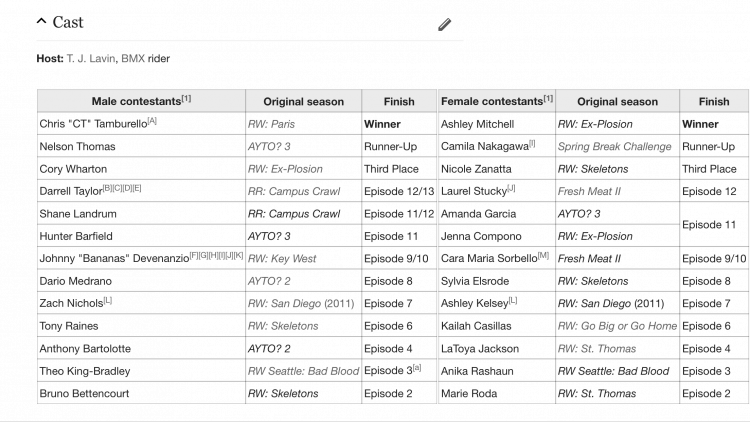750x422 pixels.
Task: Open the RW: Paris season link
Action: coord(271,124)
